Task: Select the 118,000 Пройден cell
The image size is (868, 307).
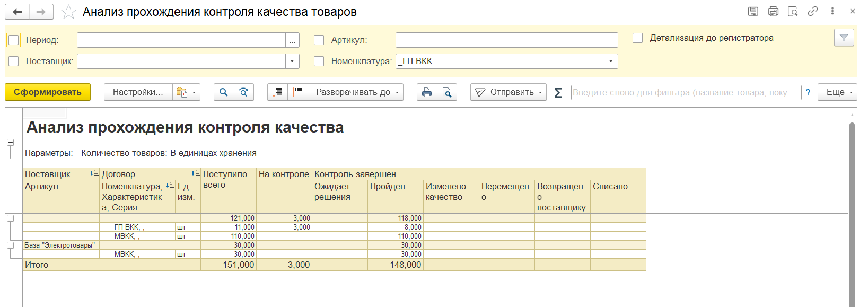Action: click(396, 218)
